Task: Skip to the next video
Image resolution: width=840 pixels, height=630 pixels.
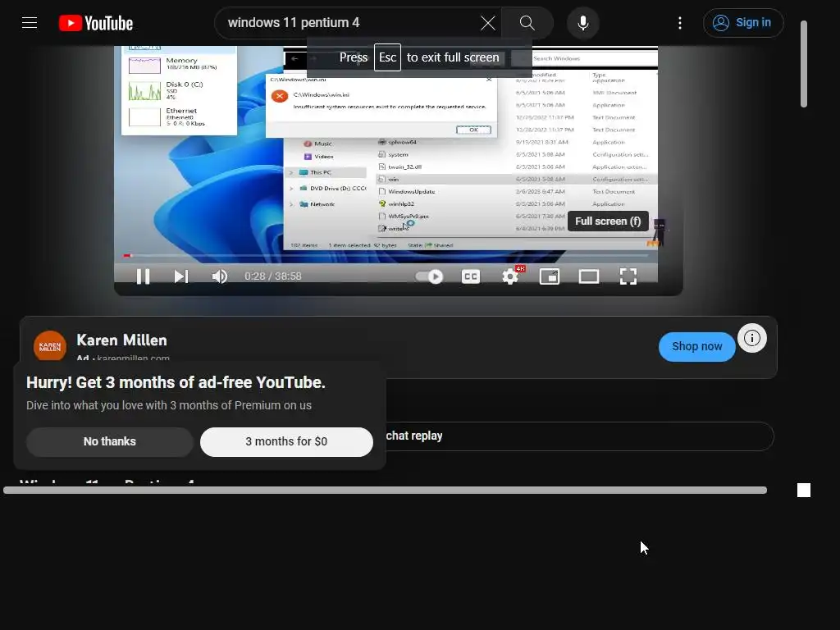Action: click(x=181, y=276)
